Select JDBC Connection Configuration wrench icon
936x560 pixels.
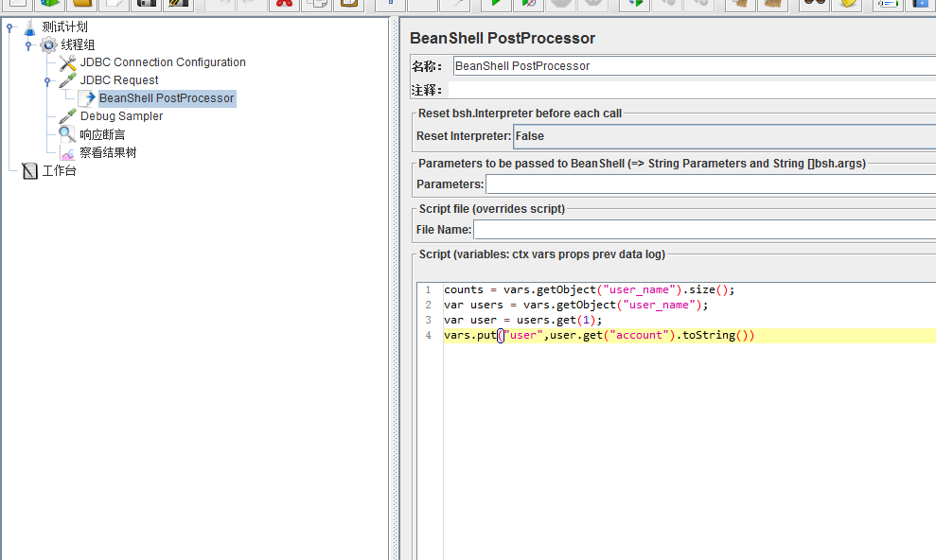tap(67, 62)
